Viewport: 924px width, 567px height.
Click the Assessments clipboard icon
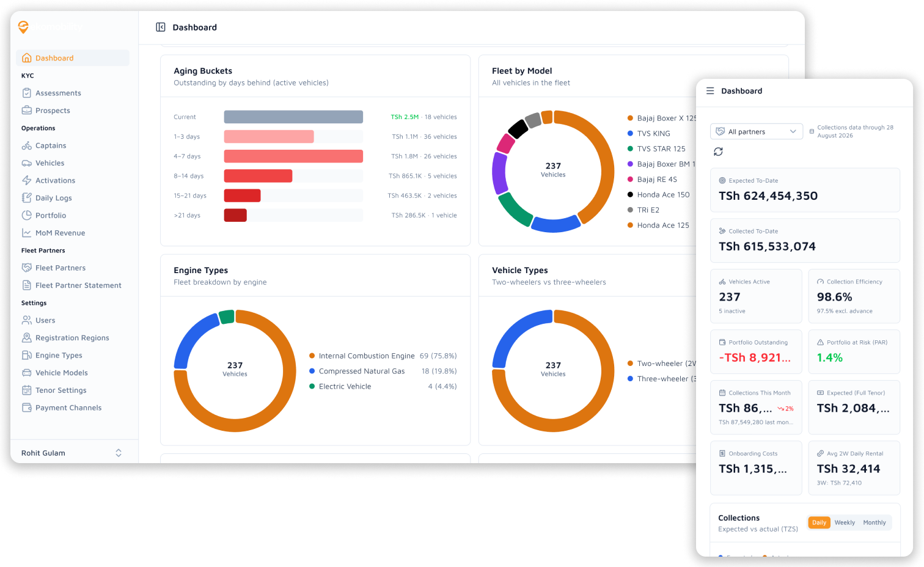(27, 93)
